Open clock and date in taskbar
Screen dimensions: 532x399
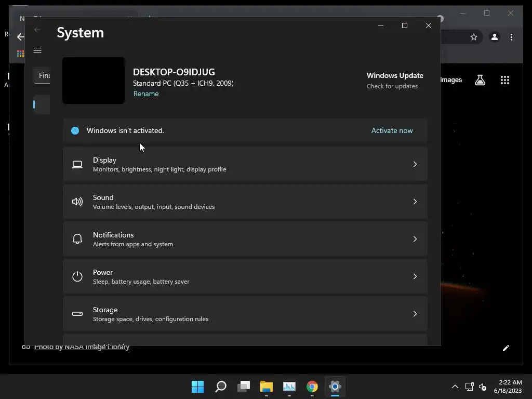tap(508, 387)
